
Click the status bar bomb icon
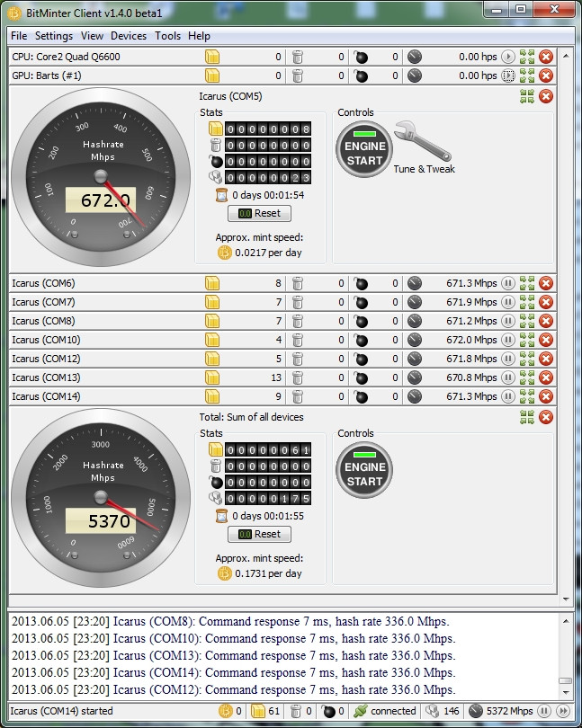(x=328, y=711)
